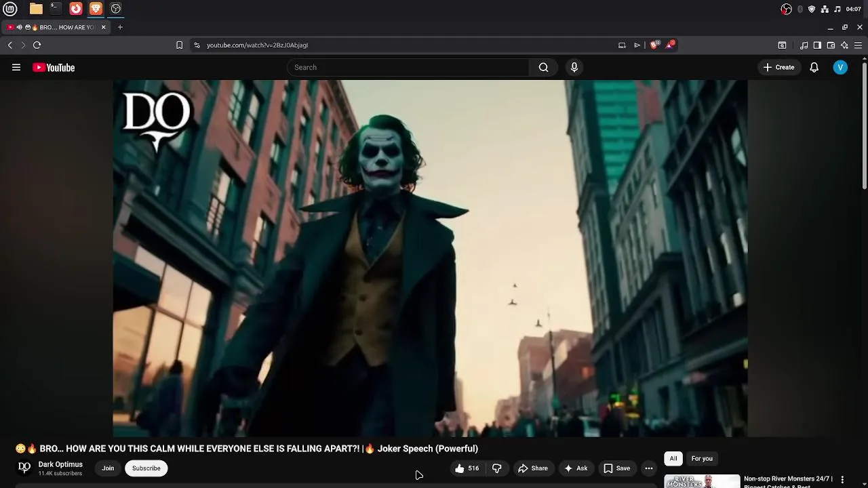Reload the current page
Viewport: 868px width, 488px height.
[x=37, y=45]
